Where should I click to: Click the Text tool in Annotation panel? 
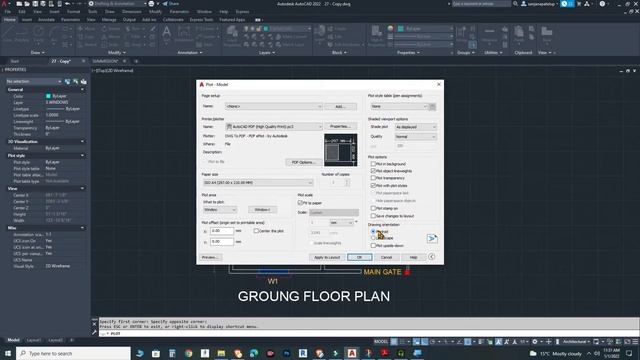pyautogui.click(x=167, y=35)
